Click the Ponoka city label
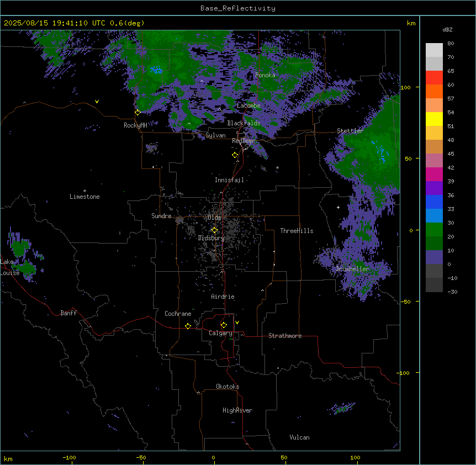This screenshot has height=465, width=476. (265, 75)
